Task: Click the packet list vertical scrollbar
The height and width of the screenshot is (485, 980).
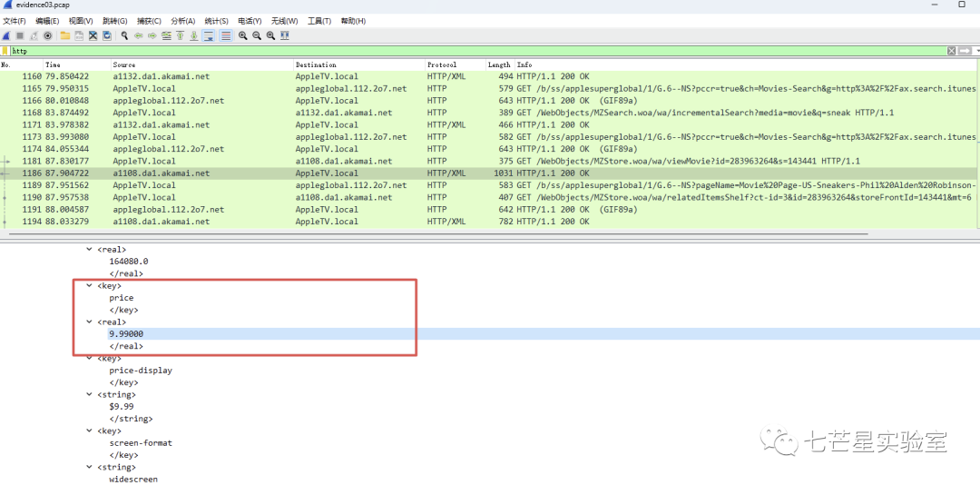Action: [x=977, y=144]
